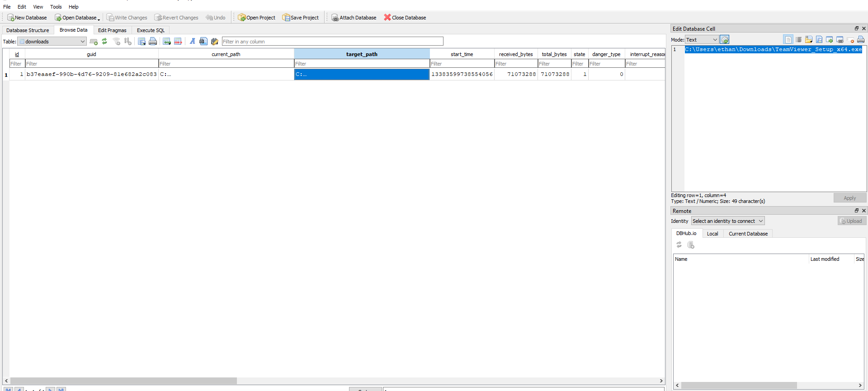Image resolution: width=868 pixels, height=391 pixels.
Task: Click the Save Project button
Action: [x=301, y=18]
